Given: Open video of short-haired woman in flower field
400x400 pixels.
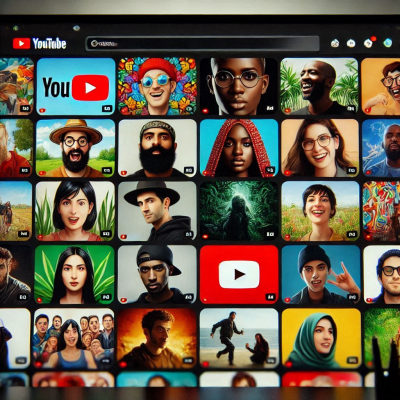Looking at the screenshot, I should pyautogui.click(x=320, y=211).
